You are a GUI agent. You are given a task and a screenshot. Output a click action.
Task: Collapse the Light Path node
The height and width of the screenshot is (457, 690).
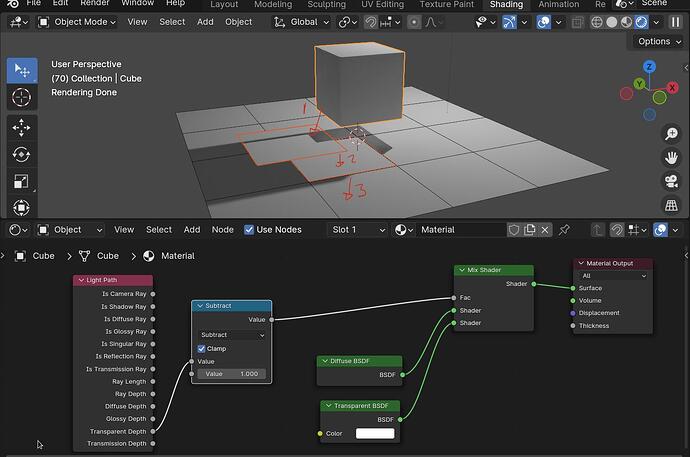pyautogui.click(x=81, y=280)
